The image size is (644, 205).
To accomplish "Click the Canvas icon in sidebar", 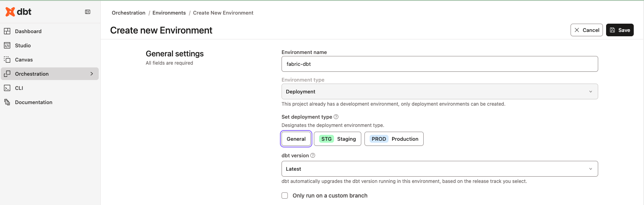I will coord(7,60).
